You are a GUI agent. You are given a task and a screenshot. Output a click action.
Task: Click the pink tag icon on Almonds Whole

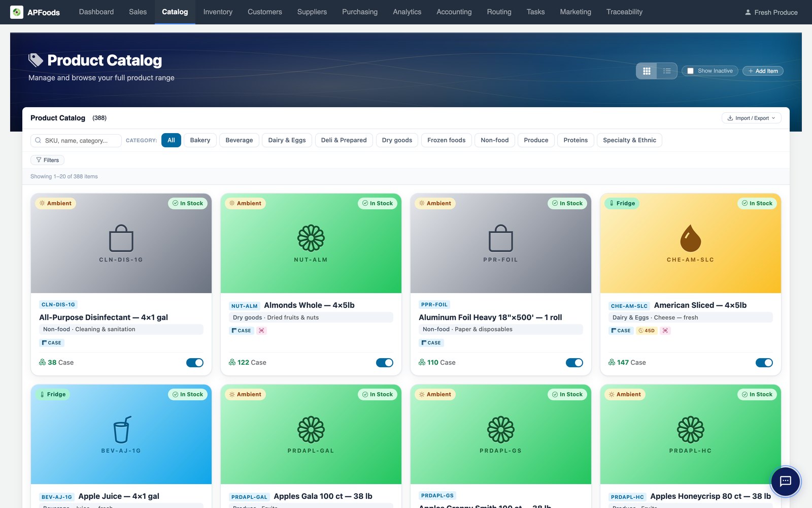(261, 331)
